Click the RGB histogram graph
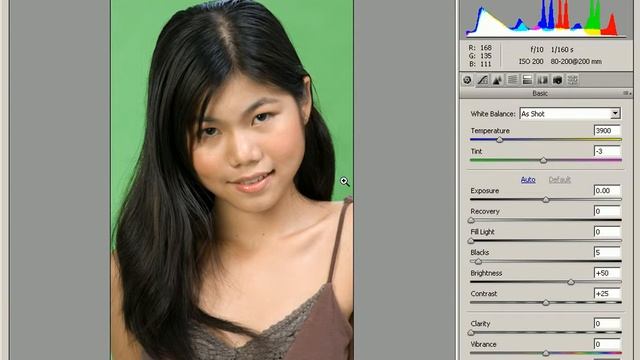The image size is (640, 360). click(x=545, y=19)
